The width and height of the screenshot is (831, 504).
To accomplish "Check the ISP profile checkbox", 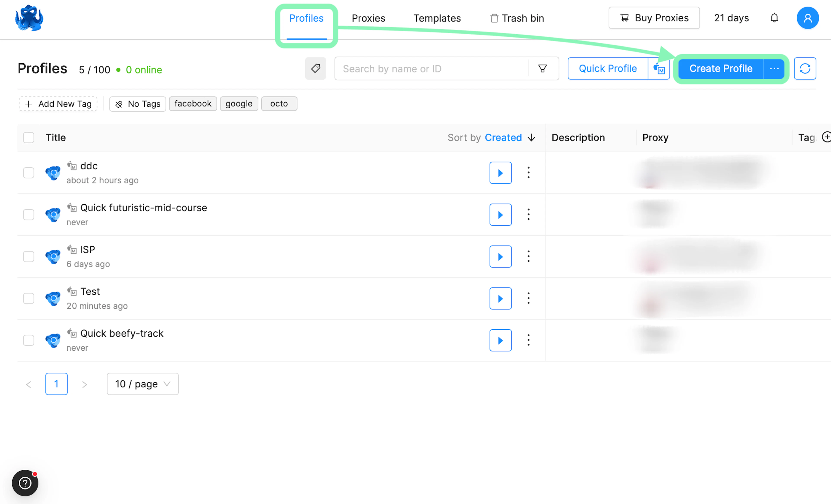I will pos(29,256).
